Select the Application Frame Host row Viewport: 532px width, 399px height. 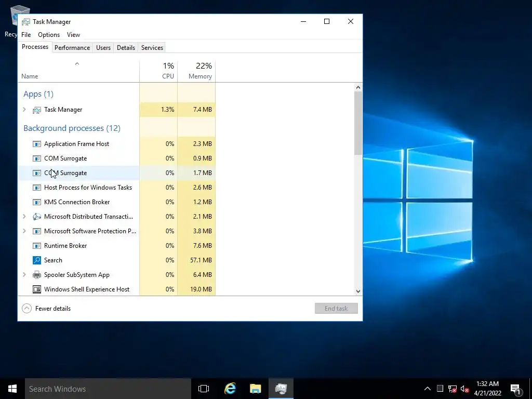(x=116, y=144)
